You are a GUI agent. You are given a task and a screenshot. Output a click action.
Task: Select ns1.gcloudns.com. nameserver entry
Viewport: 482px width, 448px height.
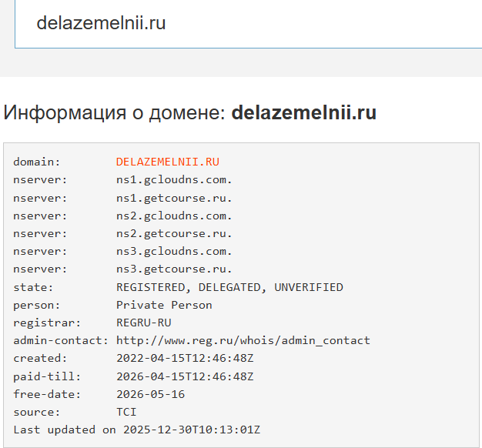[x=174, y=179]
